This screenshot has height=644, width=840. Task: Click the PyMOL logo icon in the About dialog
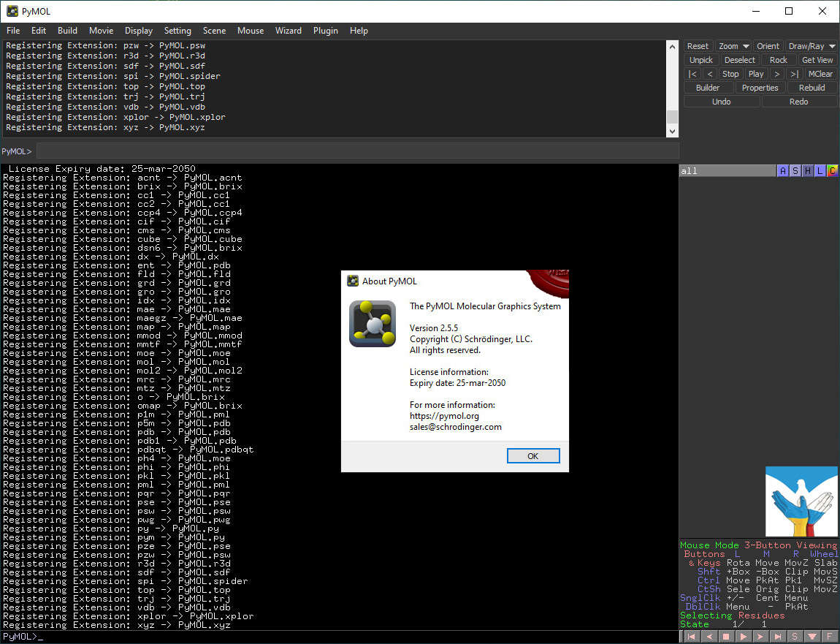373,323
